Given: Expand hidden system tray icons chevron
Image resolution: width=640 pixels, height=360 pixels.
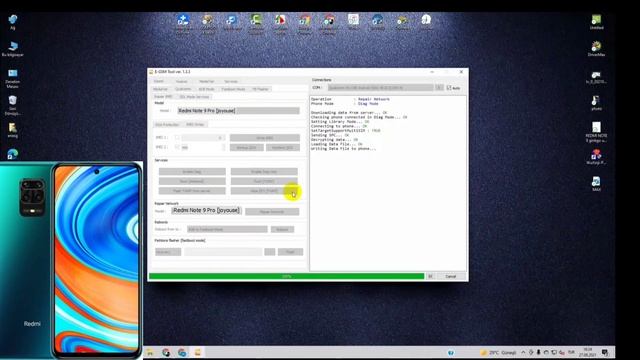Looking at the screenshot, I should click(523, 352).
